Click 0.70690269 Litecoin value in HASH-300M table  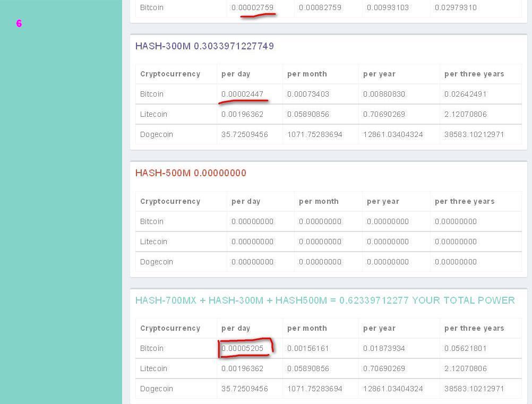[384, 114]
